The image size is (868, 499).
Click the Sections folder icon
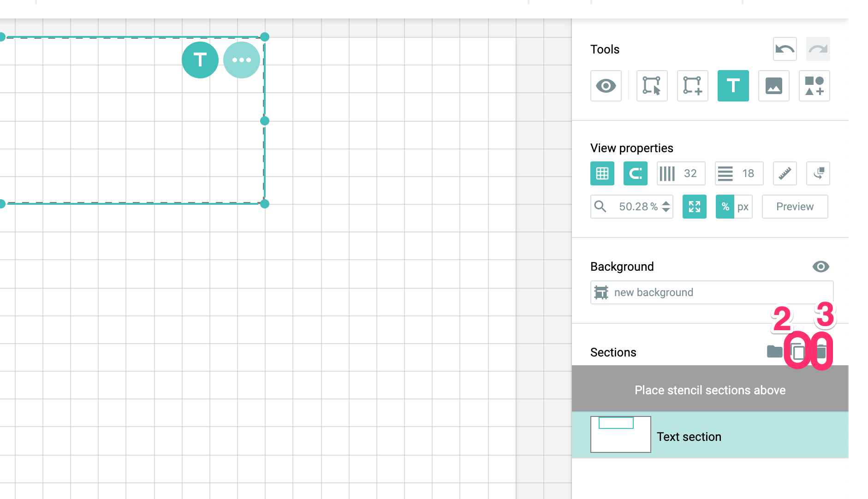click(x=774, y=352)
